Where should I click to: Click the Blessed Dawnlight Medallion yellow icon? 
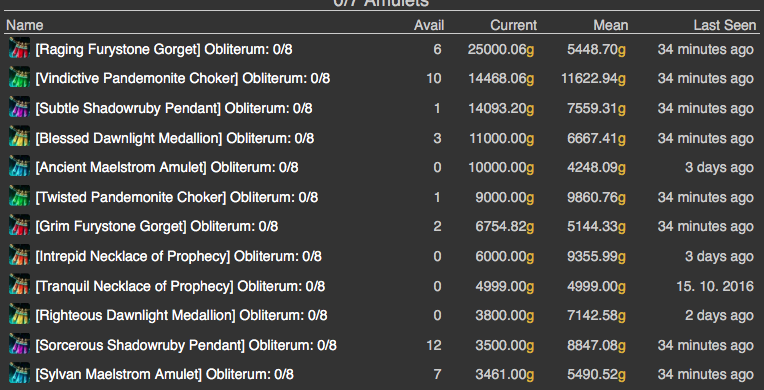tap(19, 137)
